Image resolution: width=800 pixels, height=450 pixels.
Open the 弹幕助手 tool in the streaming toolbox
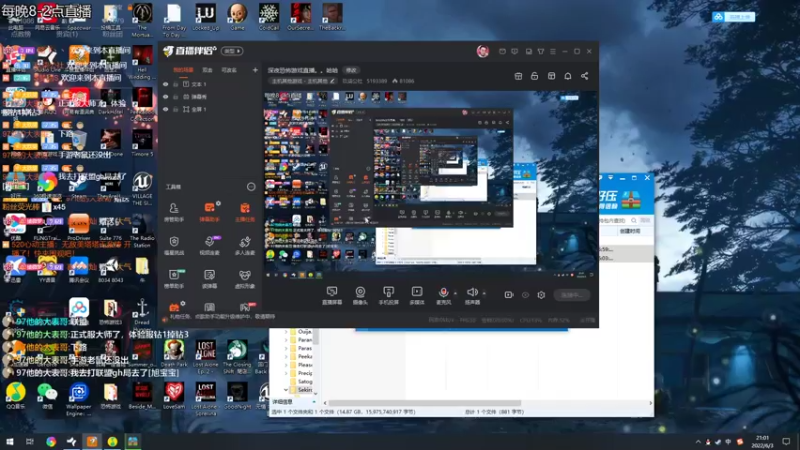click(x=209, y=212)
